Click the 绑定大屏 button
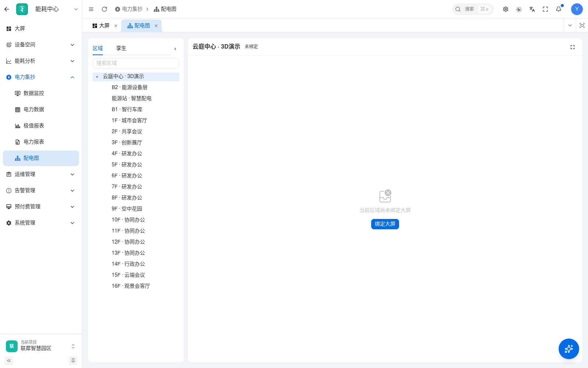The width and height of the screenshot is (588, 368). point(385,224)
